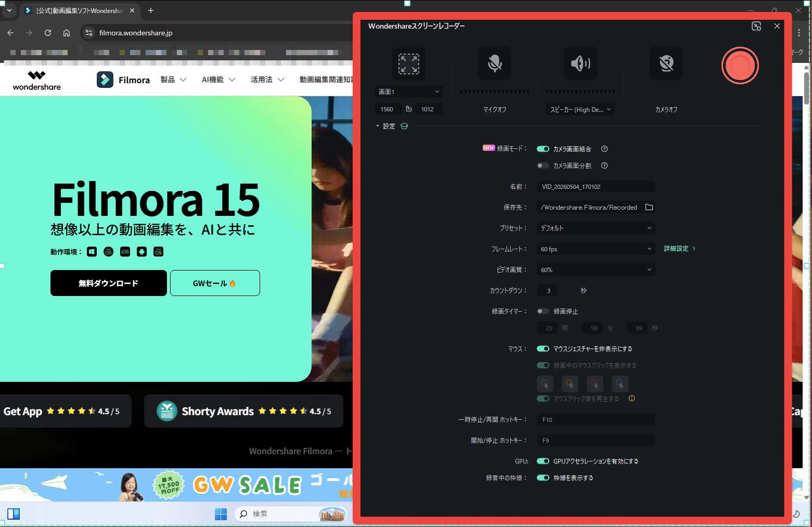Toggle カメラ画面結合 recording mode
Image resolution: width=812 pixels, height=527 pixels.
tap(543, 149)
